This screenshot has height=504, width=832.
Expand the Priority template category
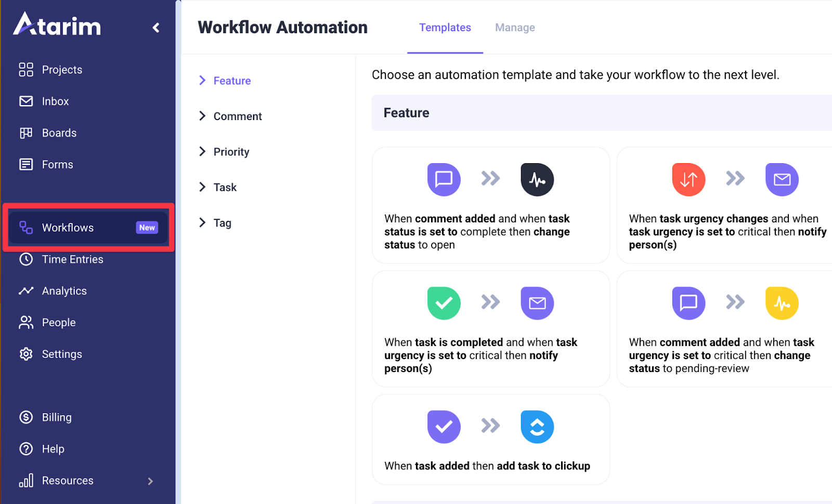click(x=231, y=151)
